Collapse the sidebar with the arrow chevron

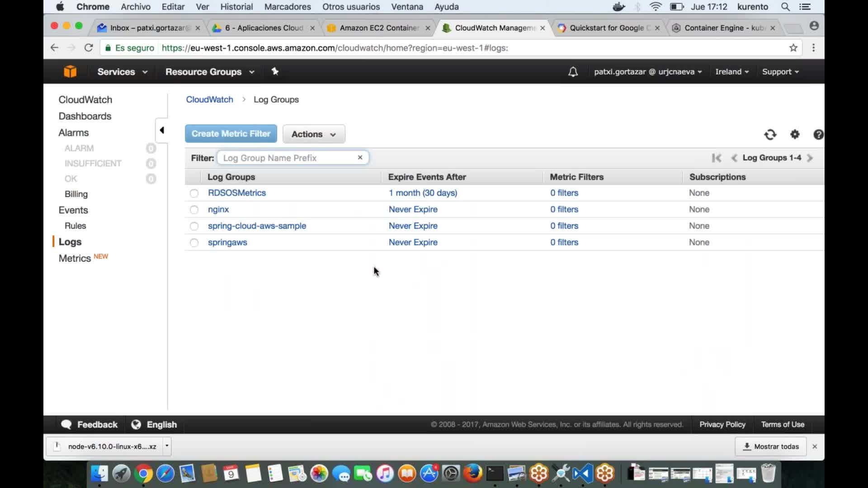click(162, 130)
